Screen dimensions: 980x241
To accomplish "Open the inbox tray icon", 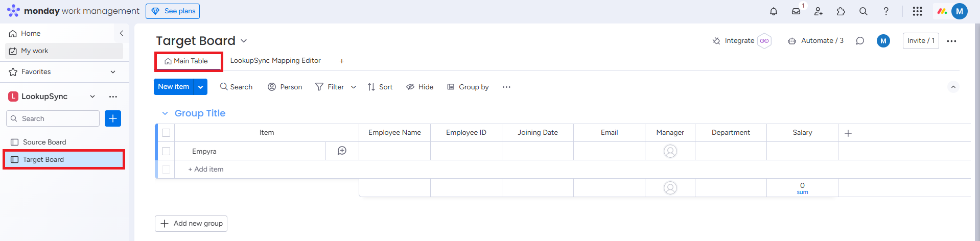I will 796,11.
